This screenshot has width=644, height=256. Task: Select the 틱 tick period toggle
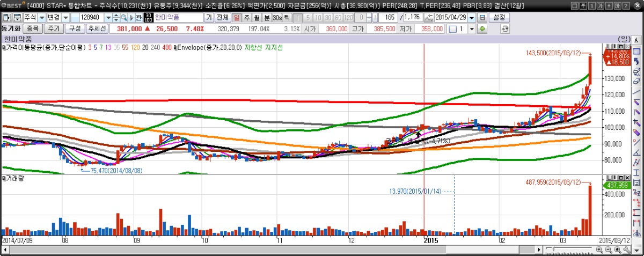coord(287,17)
